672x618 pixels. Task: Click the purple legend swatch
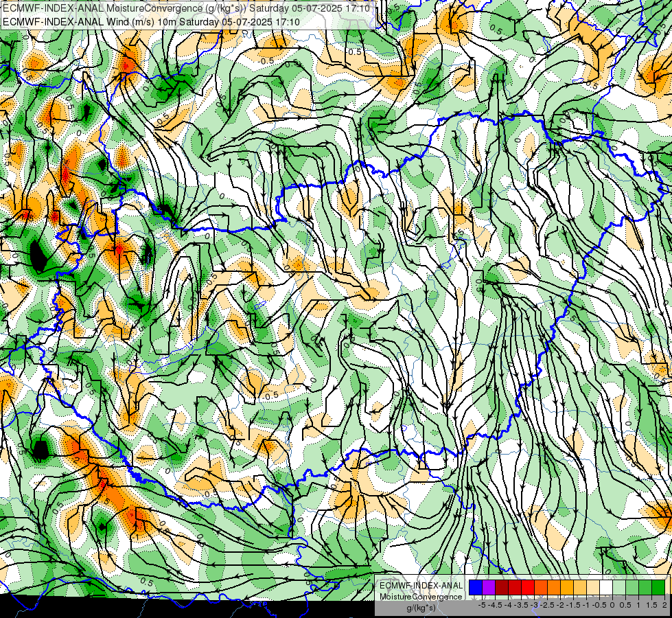tap(489, 588)
